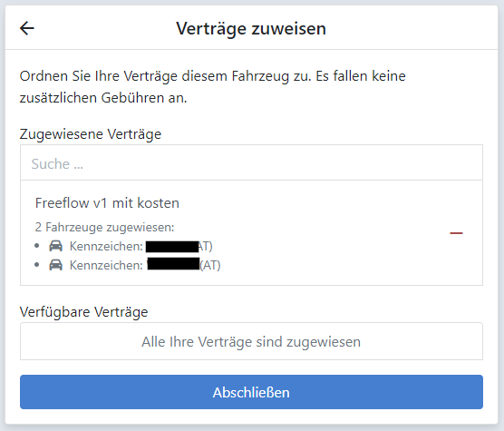Click the bullet before the first vehicle
504x431 pixels.
pos(37,246)
